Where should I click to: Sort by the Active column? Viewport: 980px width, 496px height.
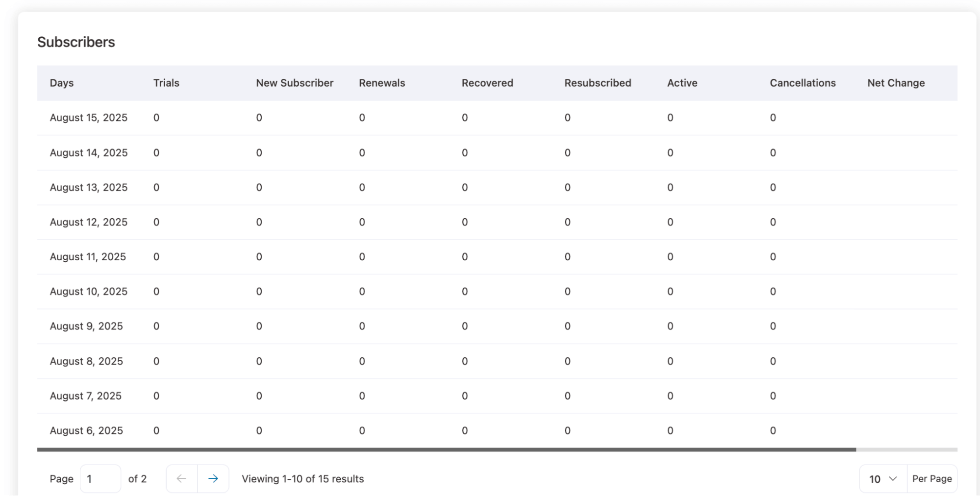682,83
